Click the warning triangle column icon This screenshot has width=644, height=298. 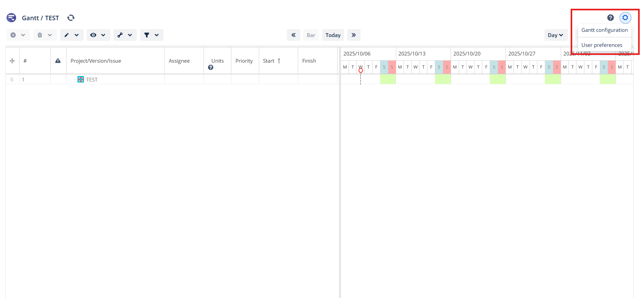(x=58, y=61)
